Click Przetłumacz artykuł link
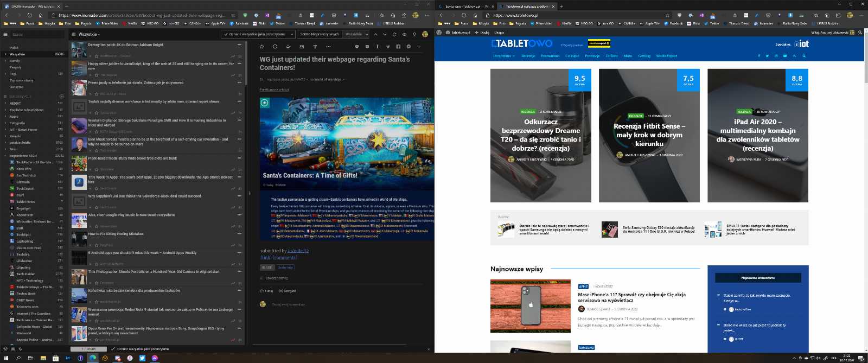Screen dimensions: 868x363 (x=274, y=90)
